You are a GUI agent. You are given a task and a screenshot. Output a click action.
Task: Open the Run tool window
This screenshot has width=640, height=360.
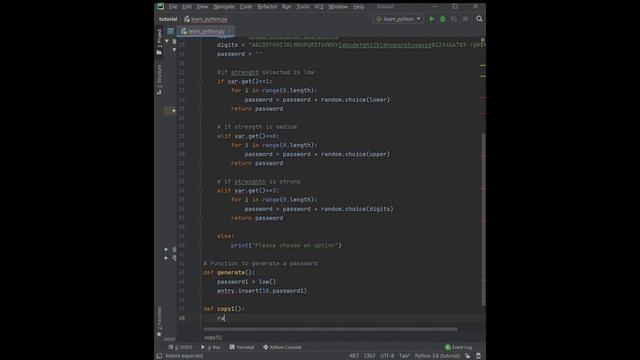(211, 347)
